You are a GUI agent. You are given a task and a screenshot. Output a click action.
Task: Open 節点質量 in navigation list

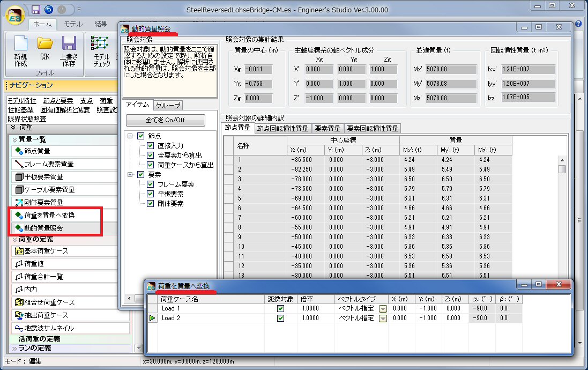click(64, 151)
